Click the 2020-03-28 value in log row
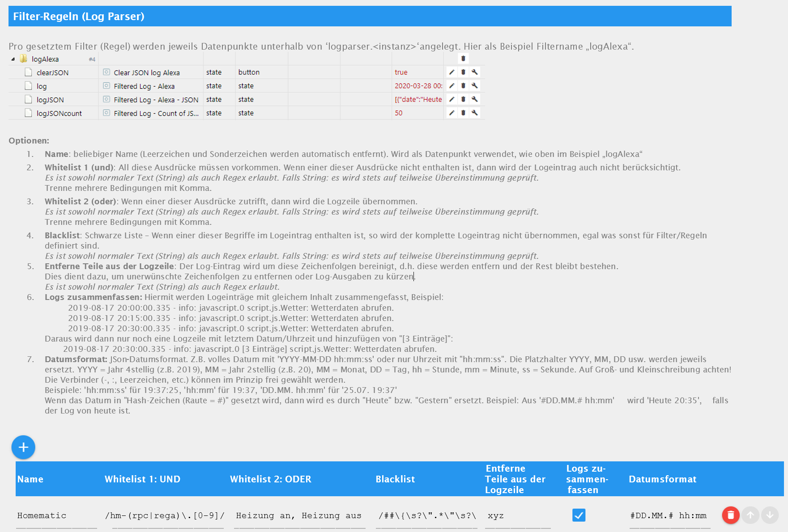The image size is (788, 532). click(x=418, y=86)
